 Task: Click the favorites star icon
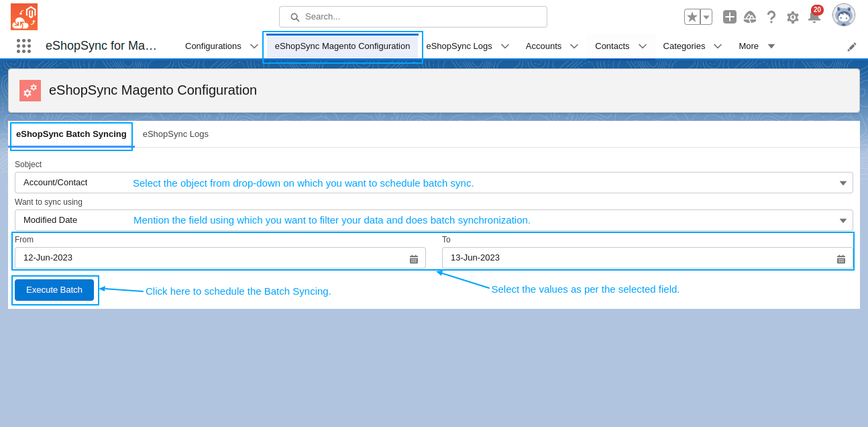point(692,17)
